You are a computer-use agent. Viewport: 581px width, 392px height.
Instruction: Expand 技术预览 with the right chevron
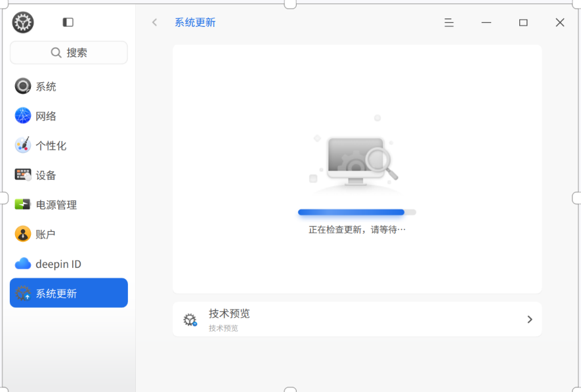click(x=530, y=319)
